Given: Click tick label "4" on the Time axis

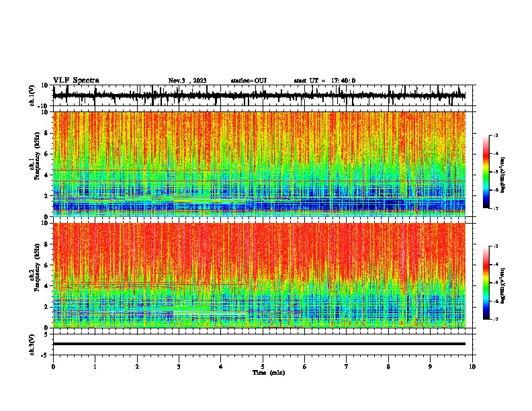Looking at the screenshot, I should 221,367.
